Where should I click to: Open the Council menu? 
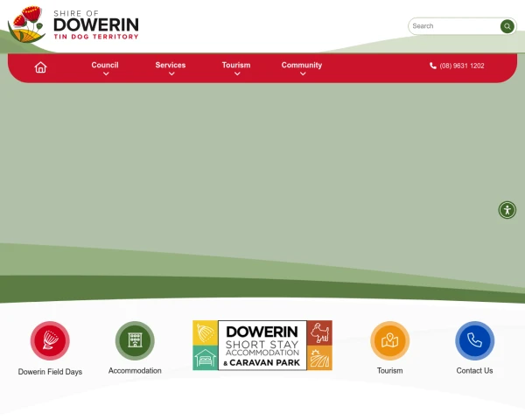click(x=105, y=65)
